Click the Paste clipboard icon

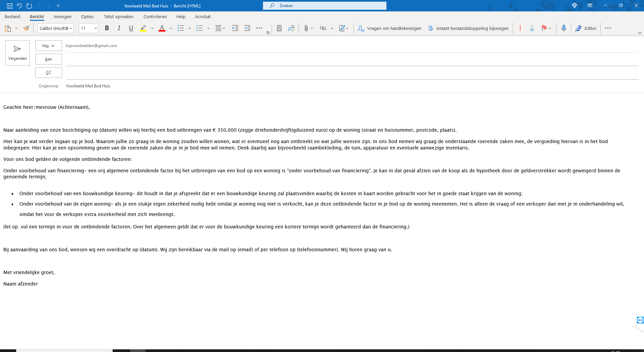pyautogui.click(x=8, y=29)
